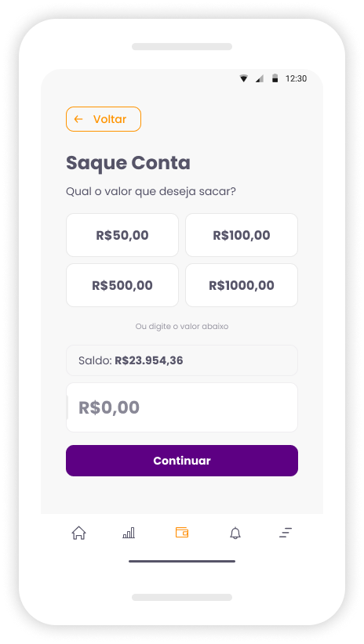Choose the R$100,00 amount option
364x644 pixels.
tap(242, 235)
